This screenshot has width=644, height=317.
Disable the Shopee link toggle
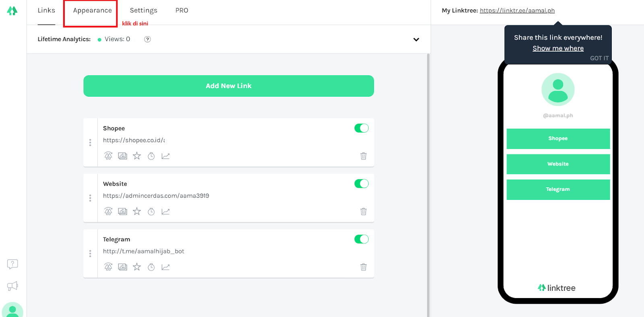(x=361, y=128)
